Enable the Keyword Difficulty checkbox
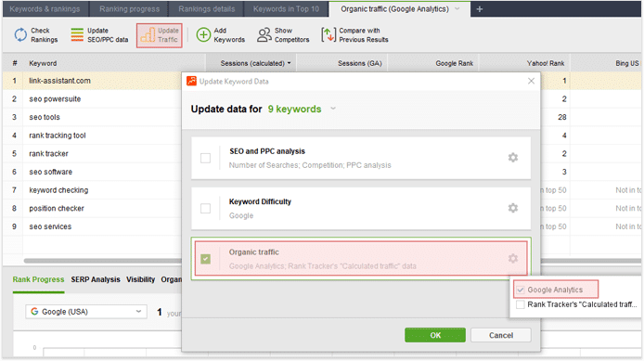 (x=205, y=209)
